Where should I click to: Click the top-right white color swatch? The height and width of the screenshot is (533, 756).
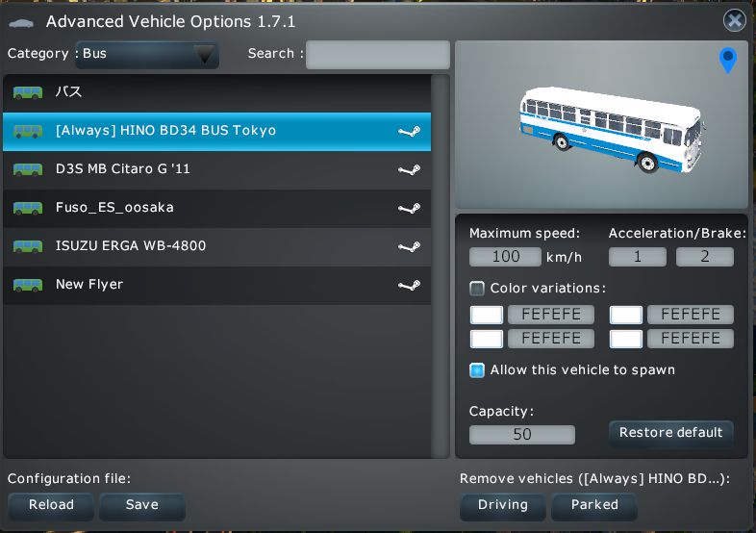click(x=626, y=315)
